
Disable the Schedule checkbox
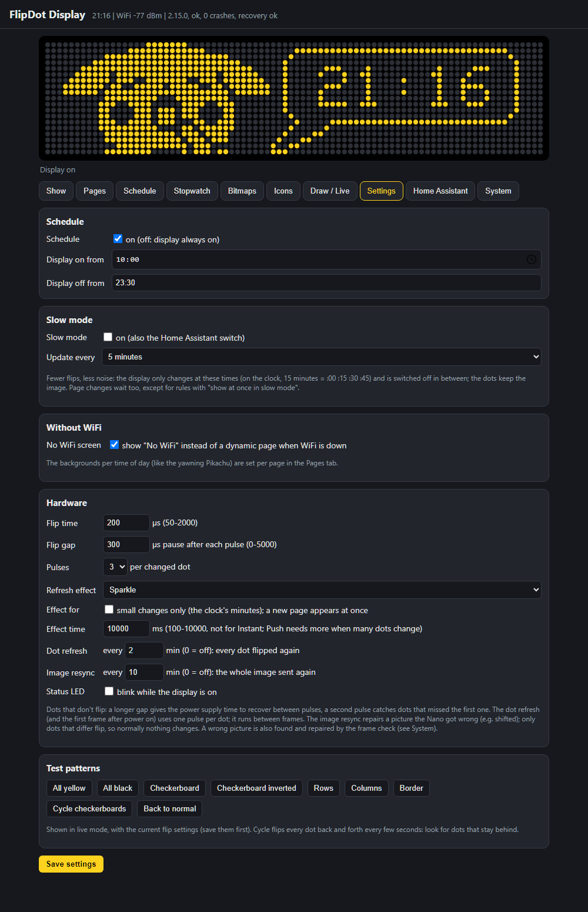click(118, 239)
